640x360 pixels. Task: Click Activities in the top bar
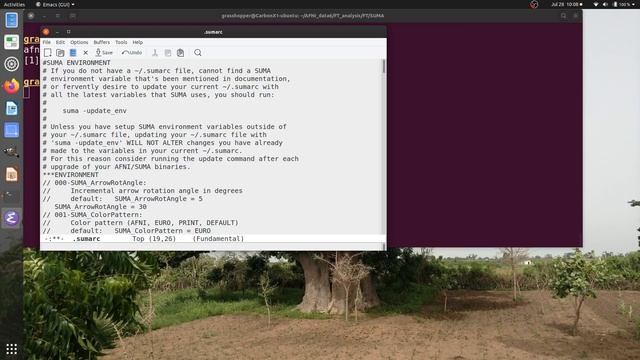click(x=14, y=4)
